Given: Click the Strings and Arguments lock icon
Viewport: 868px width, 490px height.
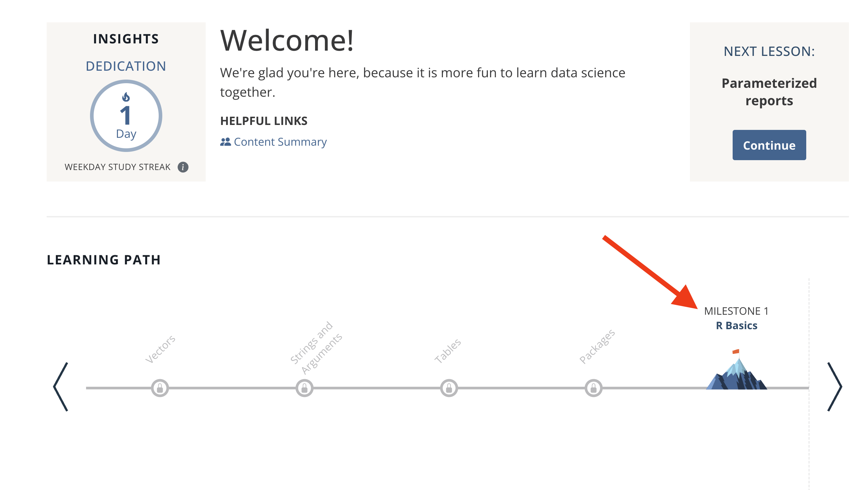Looking at the screenshot, I should click(x=304, y=388).
